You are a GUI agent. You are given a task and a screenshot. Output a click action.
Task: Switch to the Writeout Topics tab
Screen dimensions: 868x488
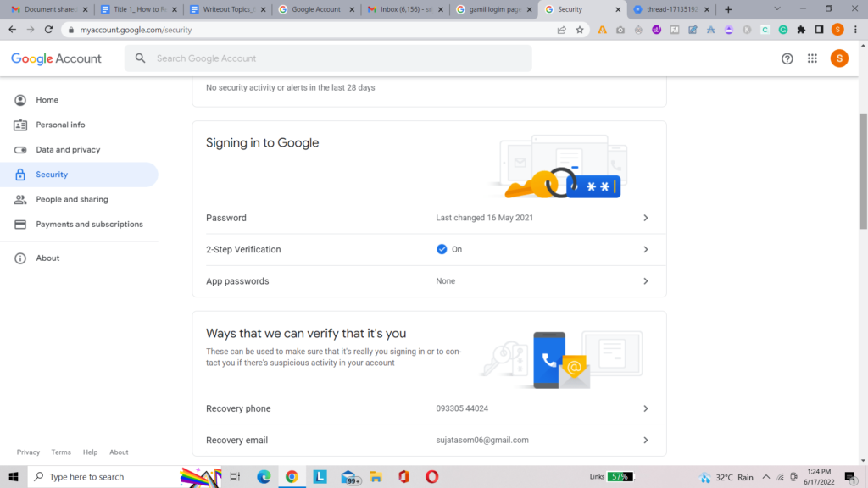click(227, 9)
